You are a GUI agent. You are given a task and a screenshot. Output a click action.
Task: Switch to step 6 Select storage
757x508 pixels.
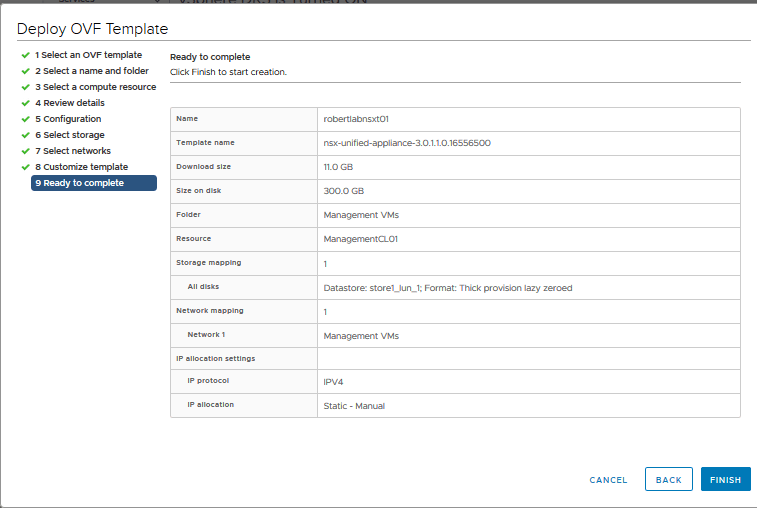point(69,135)
